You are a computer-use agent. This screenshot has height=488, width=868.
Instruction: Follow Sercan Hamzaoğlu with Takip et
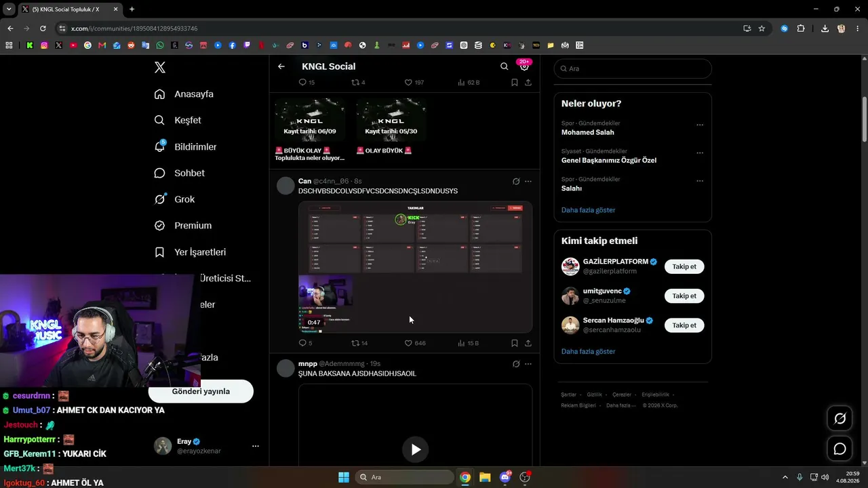(x=684, y=325)
